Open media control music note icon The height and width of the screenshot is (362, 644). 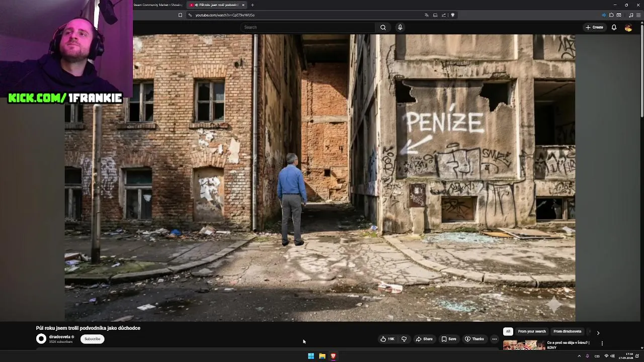(x=631, y=15)
